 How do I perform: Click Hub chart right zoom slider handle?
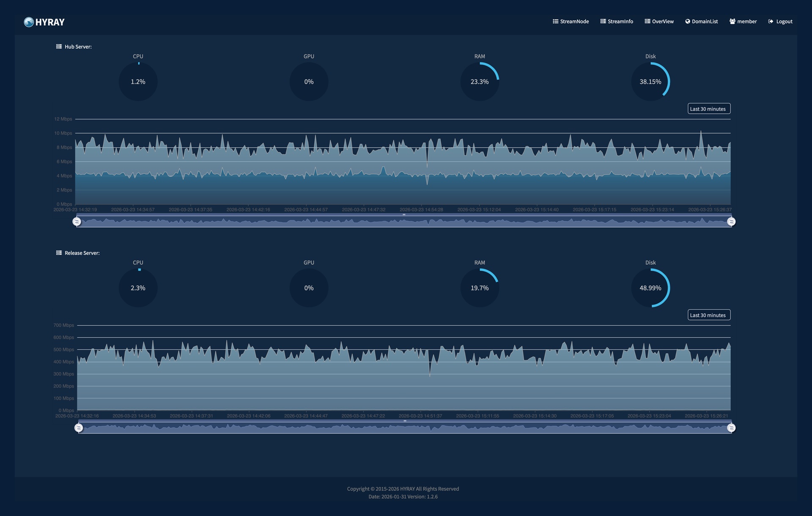(731, 221)
